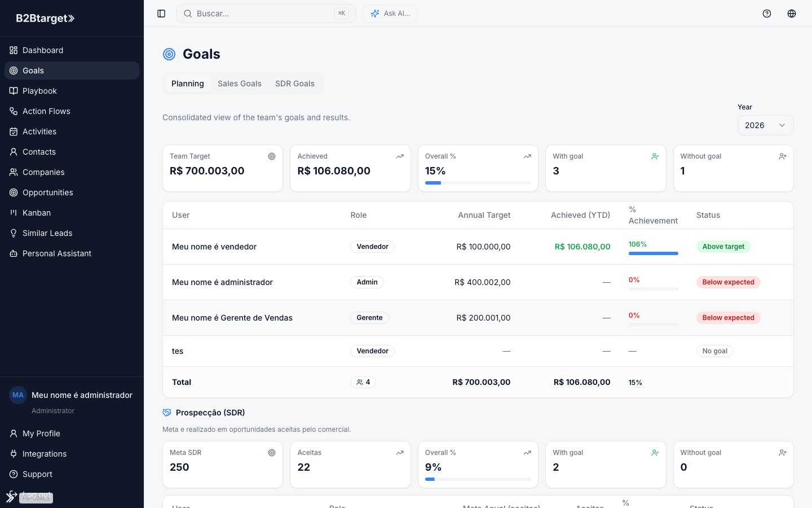Viewport: 812px width, 508px height.
Task: Open Playbook in the sidebar
Action: 72,91
